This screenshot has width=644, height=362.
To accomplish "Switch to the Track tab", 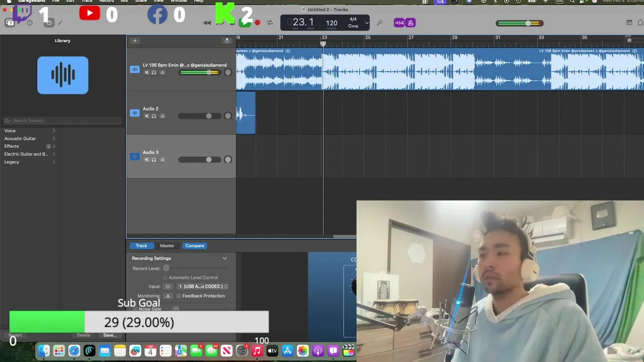I will (x=141, y=246).
